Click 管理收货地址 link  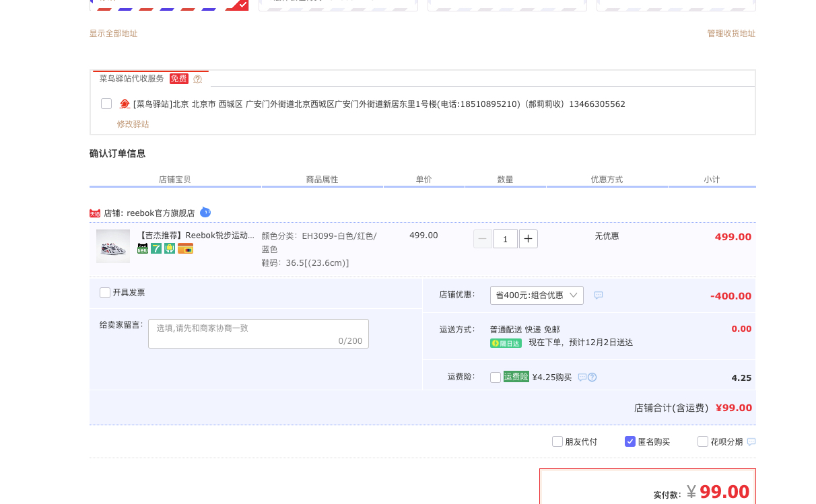click(x=731, y=34)
